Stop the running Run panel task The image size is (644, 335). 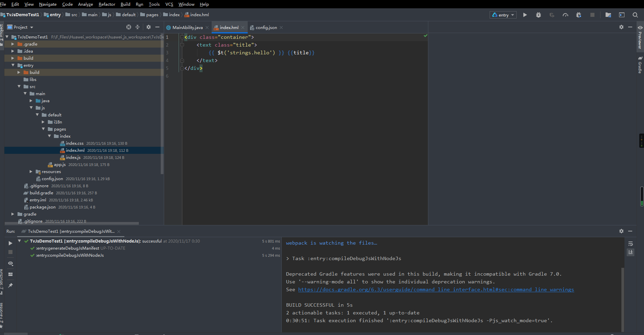point(10,252)
